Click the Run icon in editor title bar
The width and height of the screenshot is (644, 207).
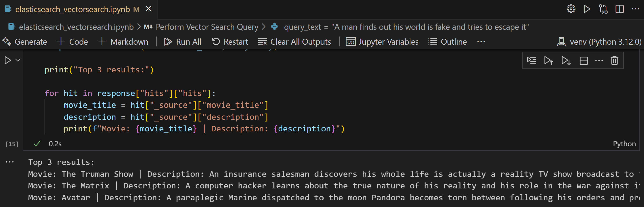click(x=587, y=9)
